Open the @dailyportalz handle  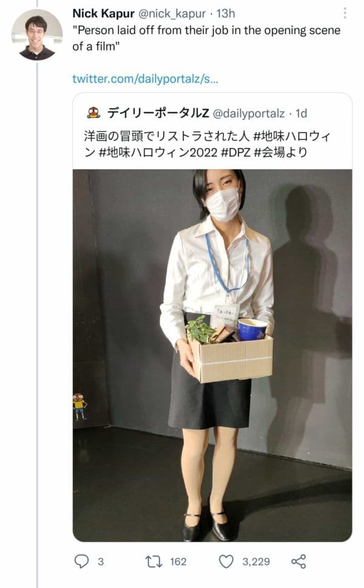pyautogui.click(x=249, y=113)
